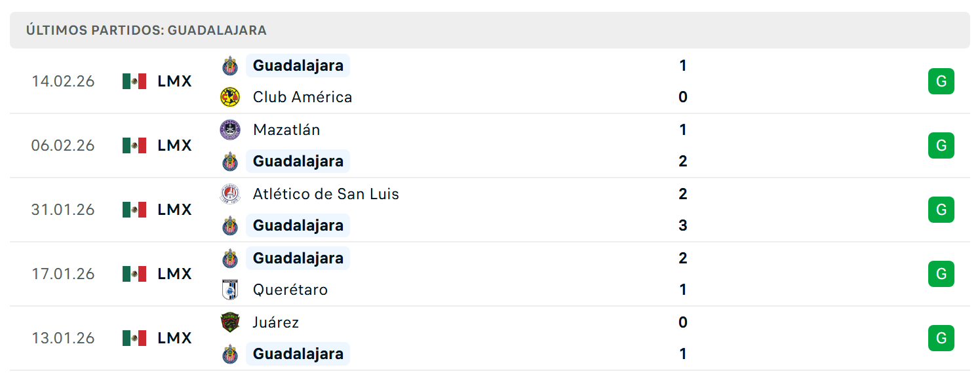Screen dimensions: 980x382
Task: Click the Atlético de San Luis crest
Action: pos(230,194)
